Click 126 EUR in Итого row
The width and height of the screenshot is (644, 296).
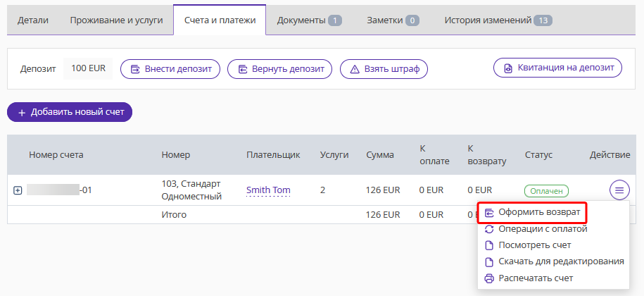pos(383,214)
